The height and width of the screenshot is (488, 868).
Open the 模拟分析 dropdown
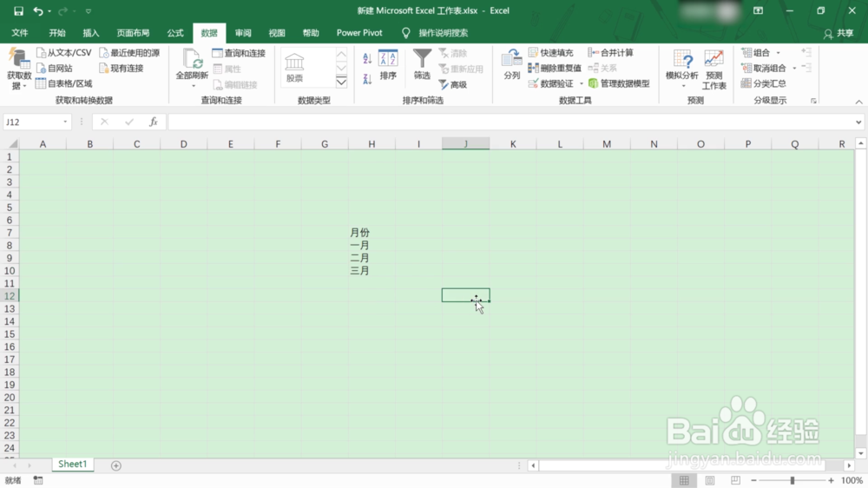[682, 69]
